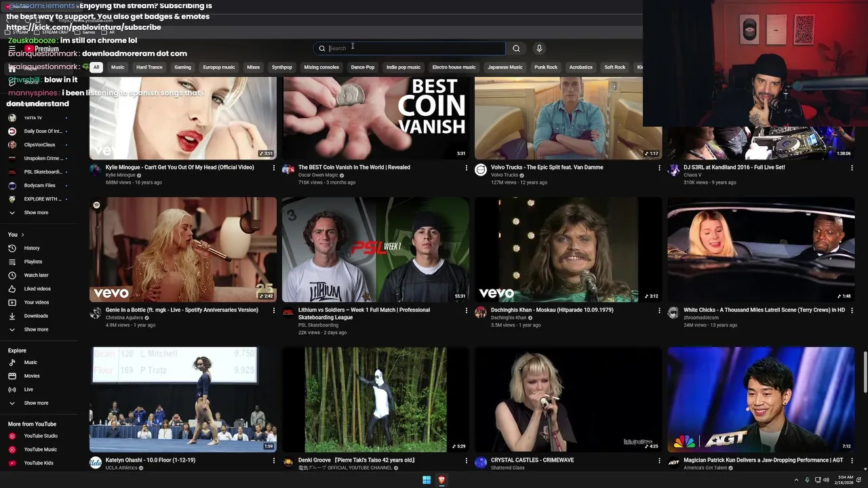Open History from the sidebar
Image resolution: width=868 pixels, height=488 pixels.
tap(32, 248)
